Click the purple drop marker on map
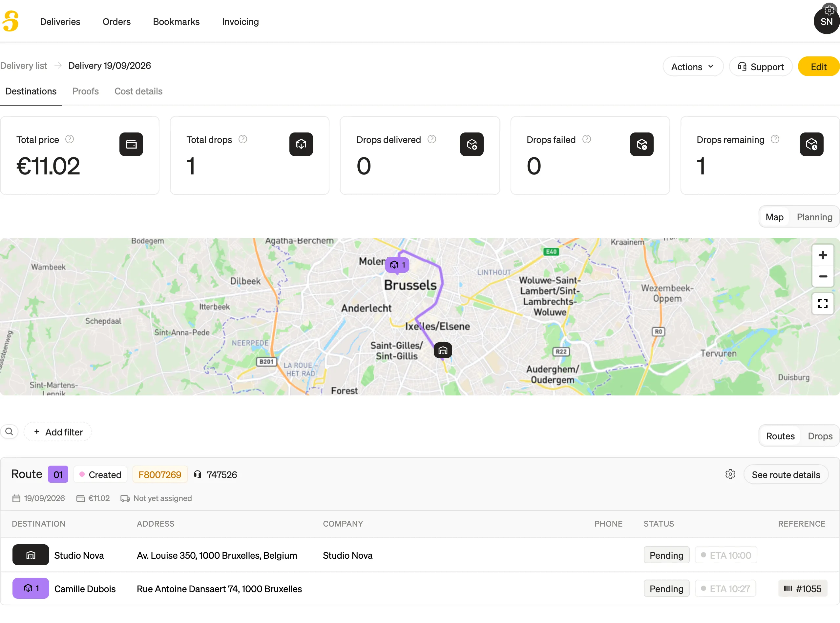Viewport: 840px width, 623px height. 397,265
